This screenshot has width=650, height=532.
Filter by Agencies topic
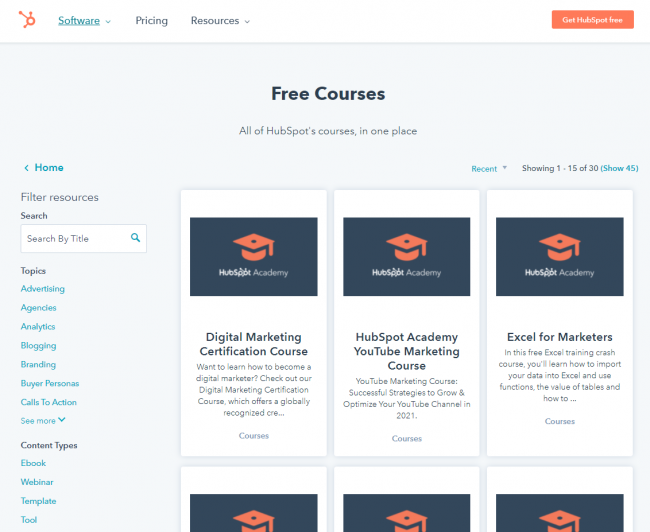click(x=39, y=308)
